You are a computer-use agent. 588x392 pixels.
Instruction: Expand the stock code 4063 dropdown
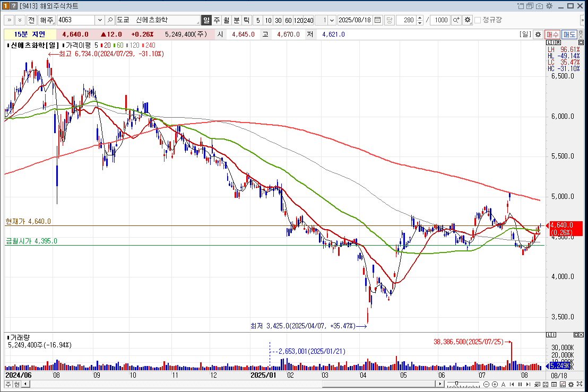point(100,20)
